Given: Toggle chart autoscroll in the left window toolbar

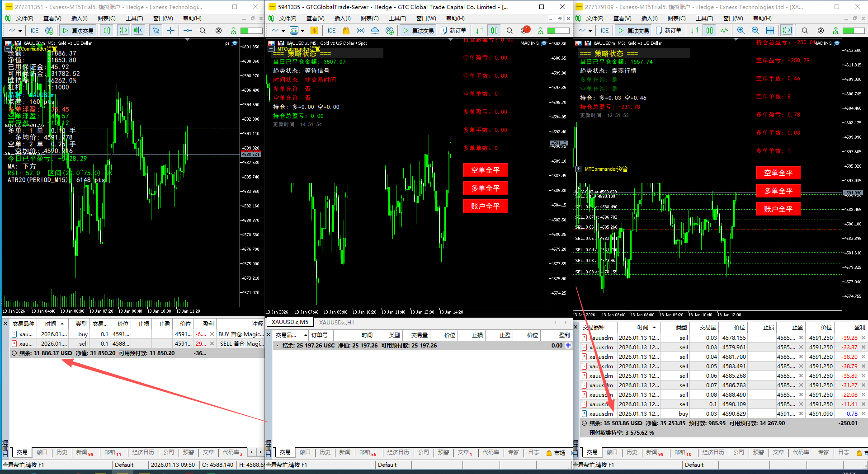Looking at the screenshot, I should coord(123,31).
